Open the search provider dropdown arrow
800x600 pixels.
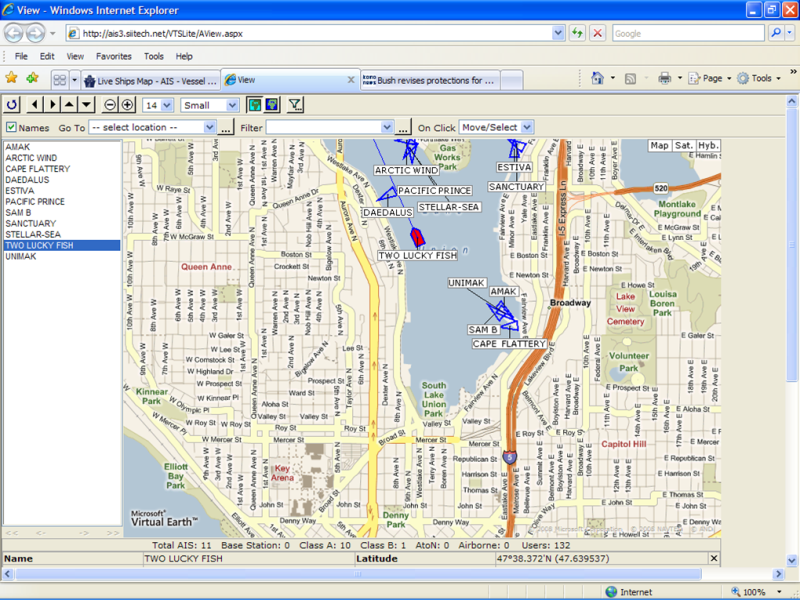pyautogui.click(x=790, y=33)
